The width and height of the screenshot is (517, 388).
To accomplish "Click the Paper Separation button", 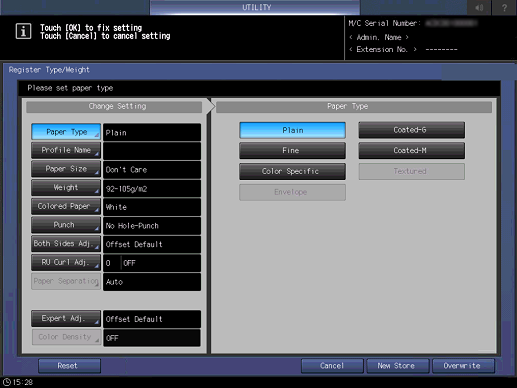I will point(66,281).
